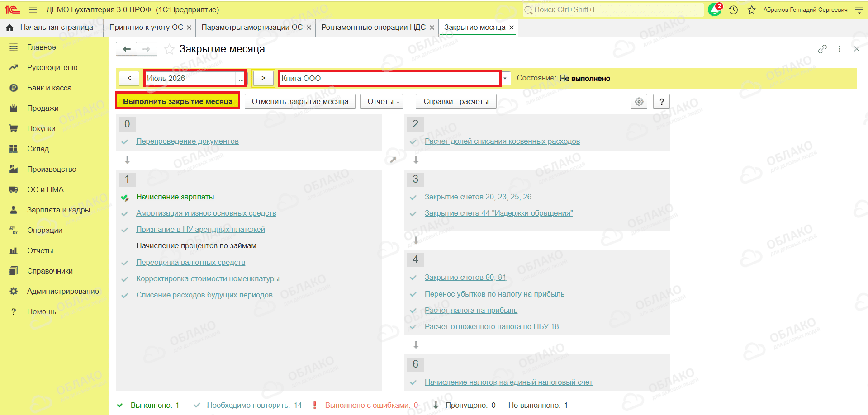Open Закрытие счетов 20, 23, 25, 26 link
868x415 pixels.
click(x=478, y=197)
